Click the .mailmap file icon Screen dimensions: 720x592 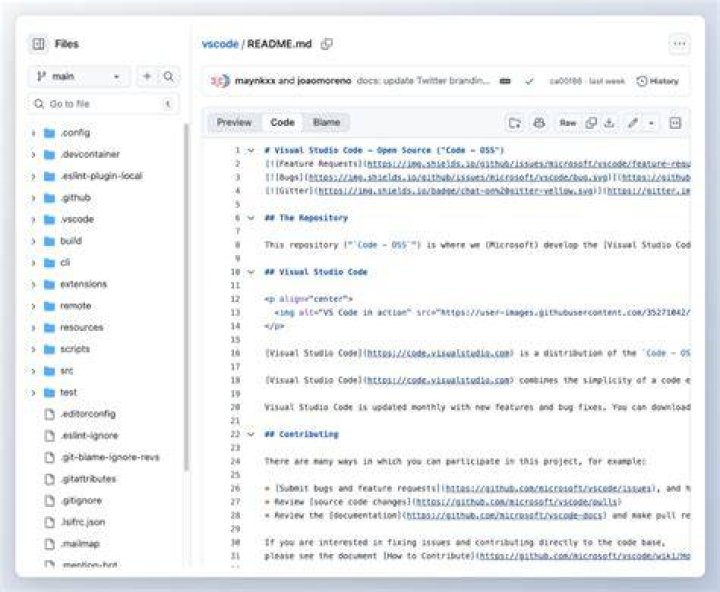click(x=49, y=544)
